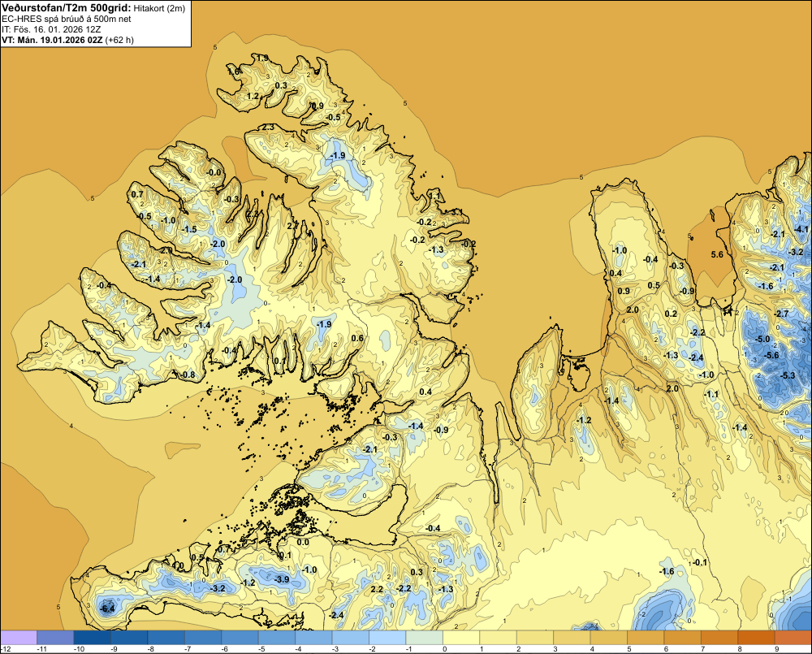Select the '-6' legend tick label
The width and height of the screenshot is (812, 654).
click(224, 649)
